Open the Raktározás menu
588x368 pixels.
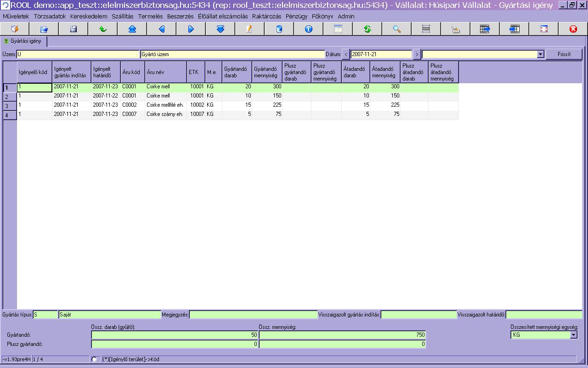pos(266,16)
